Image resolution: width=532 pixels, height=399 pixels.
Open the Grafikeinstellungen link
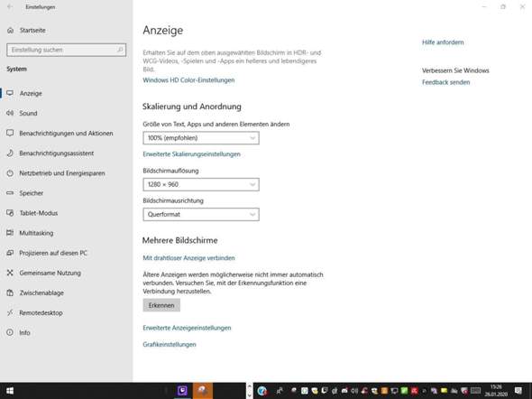point(170,344)
